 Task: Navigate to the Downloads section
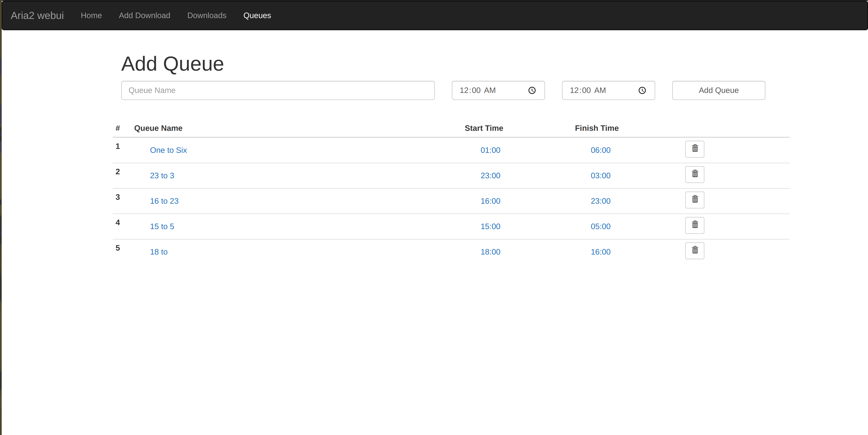tap(207, 15)
